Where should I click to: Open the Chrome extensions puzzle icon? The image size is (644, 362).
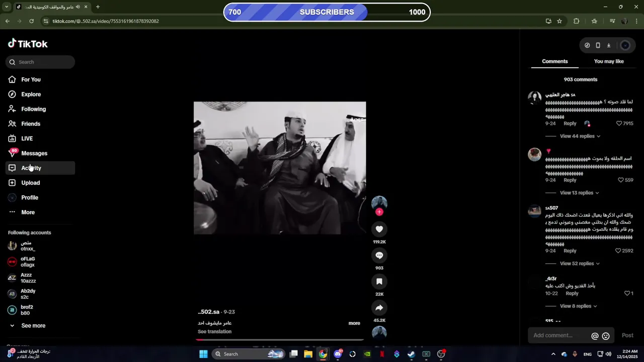click(577, 21)
